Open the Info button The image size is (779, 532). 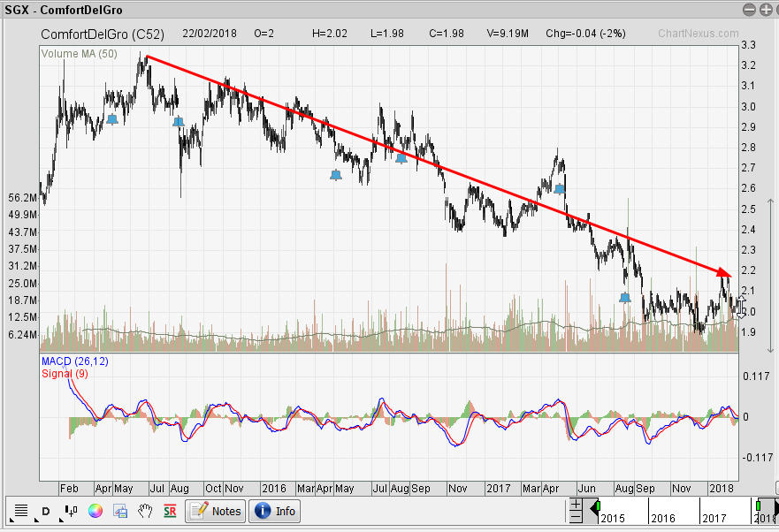(275, 511)
